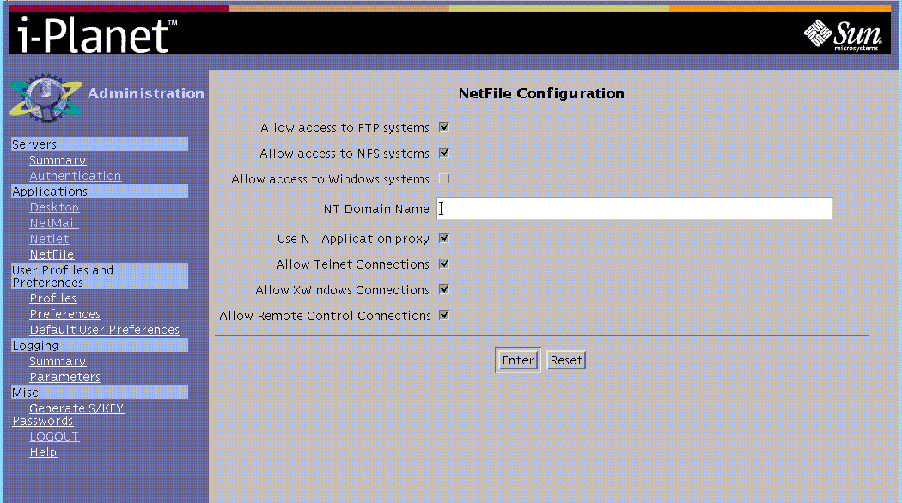Click the i-Planet banner logo

(x=97, y=35)
